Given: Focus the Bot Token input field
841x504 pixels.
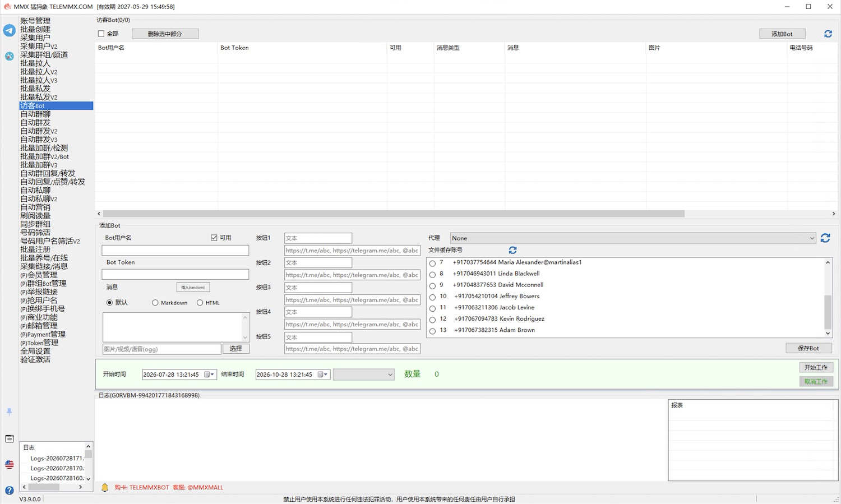Looking at the screenshot, I should (x=175, y=275).
